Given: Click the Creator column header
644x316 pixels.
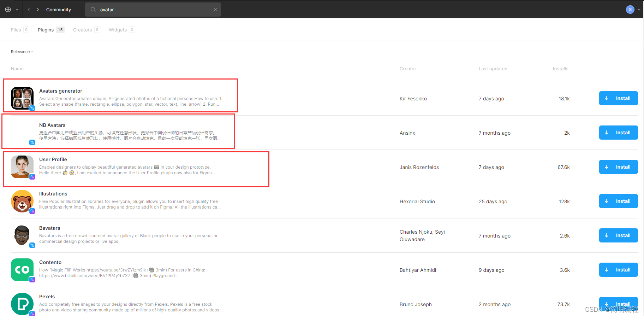Looking at the screenshot, I should coord(408,69).
